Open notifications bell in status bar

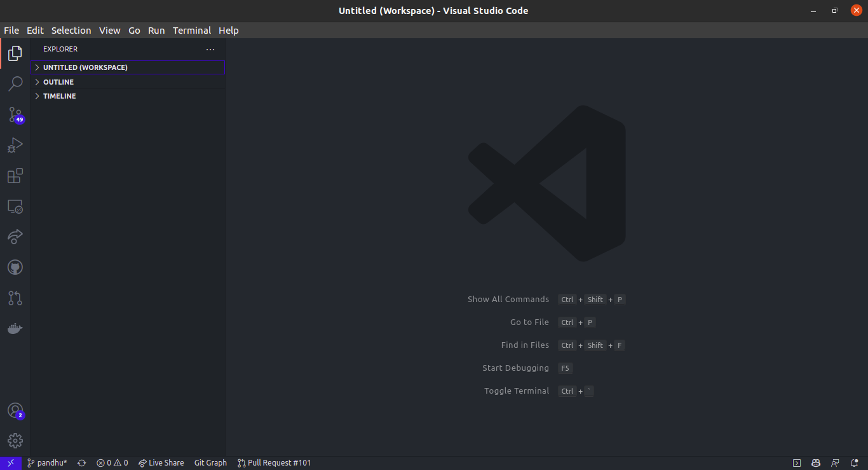[x=854, y=463]
